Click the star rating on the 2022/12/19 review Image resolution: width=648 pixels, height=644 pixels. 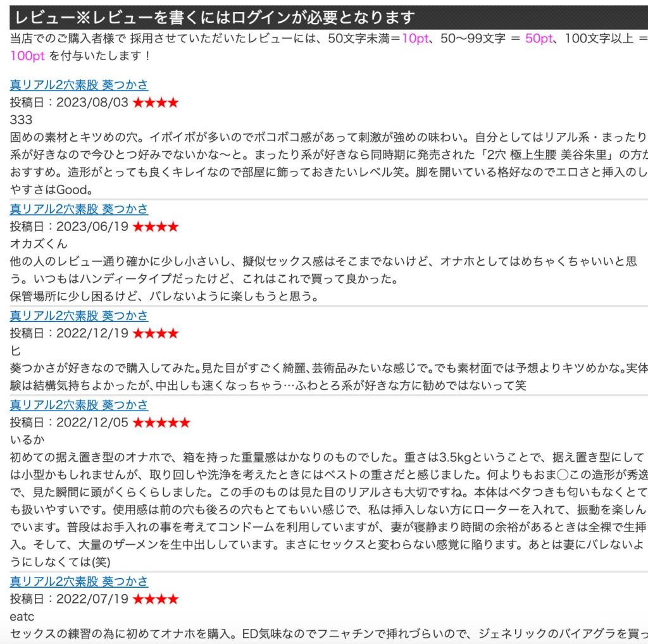155,333
